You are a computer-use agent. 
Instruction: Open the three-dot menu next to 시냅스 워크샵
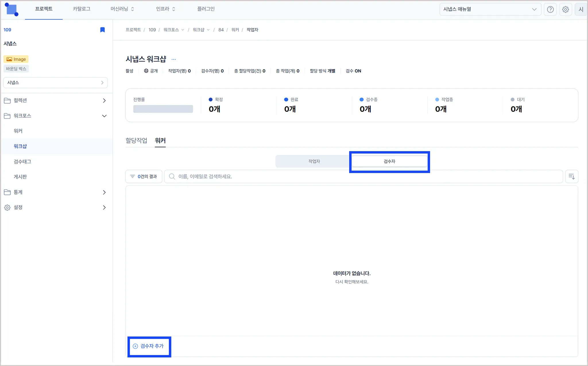point(174,59)
